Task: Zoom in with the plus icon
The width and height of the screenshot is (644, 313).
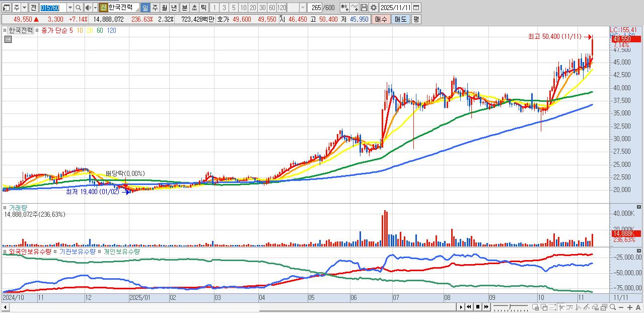Action: (x=630, y=307)
